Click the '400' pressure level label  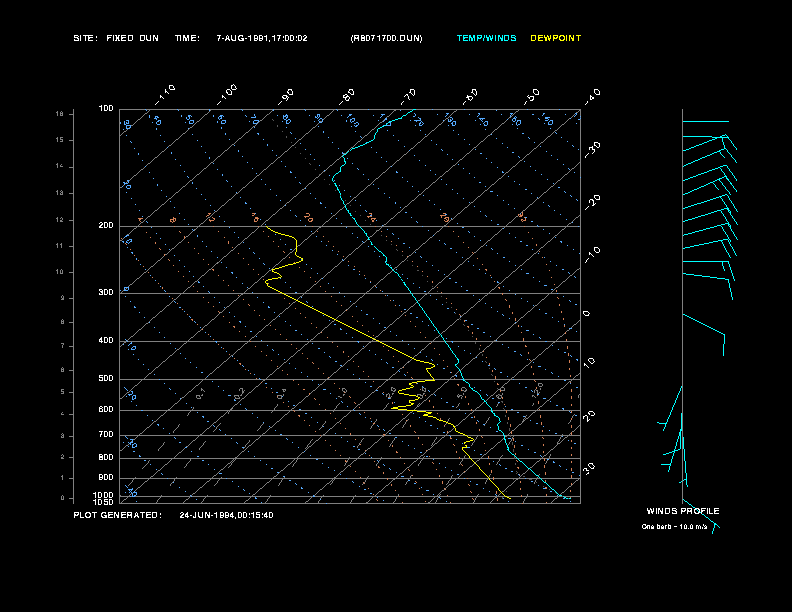click(x=106, y=340)
